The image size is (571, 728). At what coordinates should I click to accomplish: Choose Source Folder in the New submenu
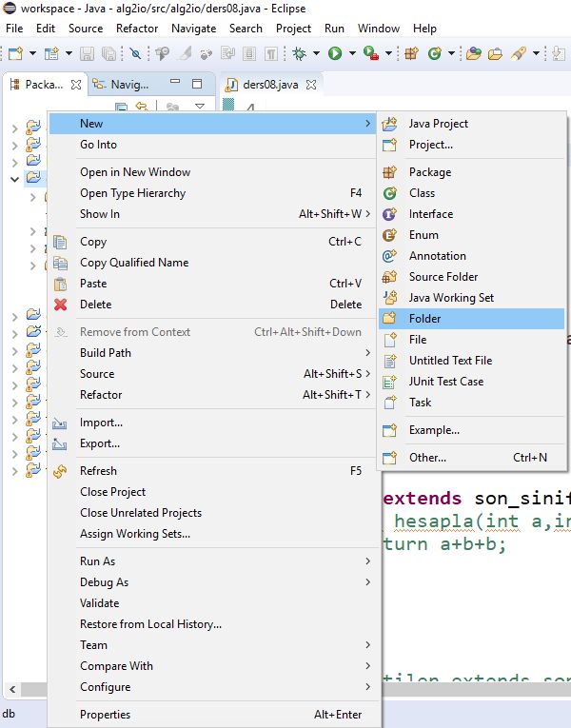(471, 277)
